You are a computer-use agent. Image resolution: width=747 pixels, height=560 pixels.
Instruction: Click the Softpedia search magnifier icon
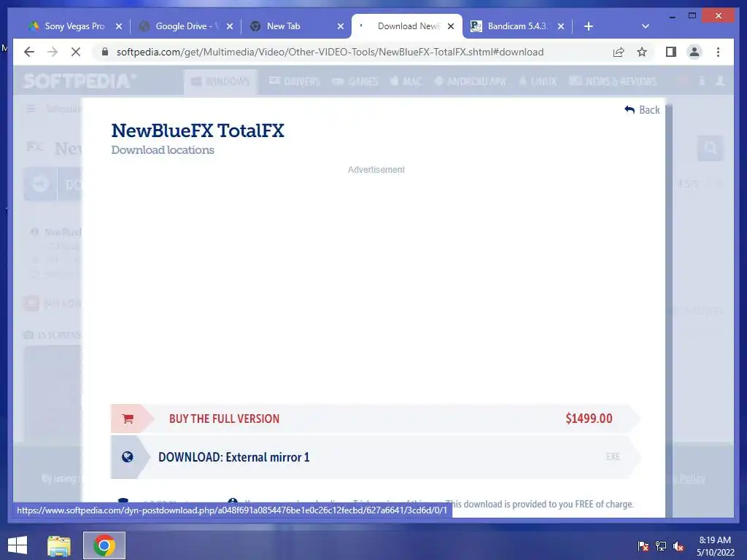(711, 149)
